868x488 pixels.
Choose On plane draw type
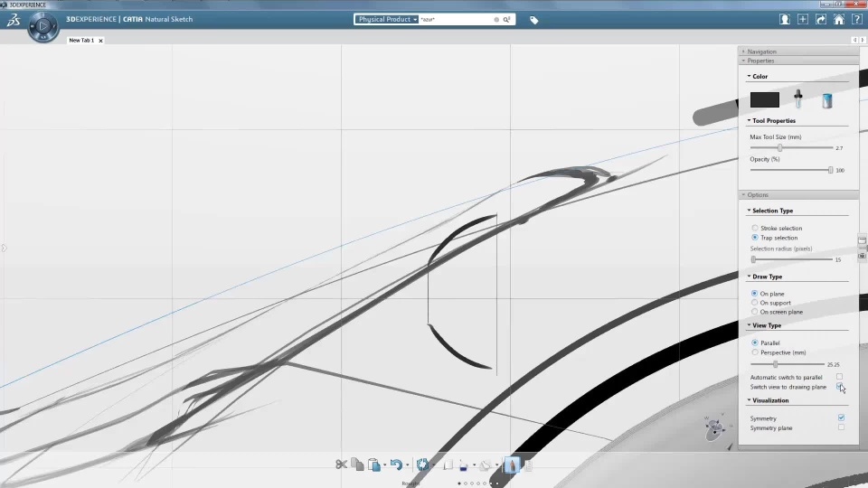coord(754,293)
